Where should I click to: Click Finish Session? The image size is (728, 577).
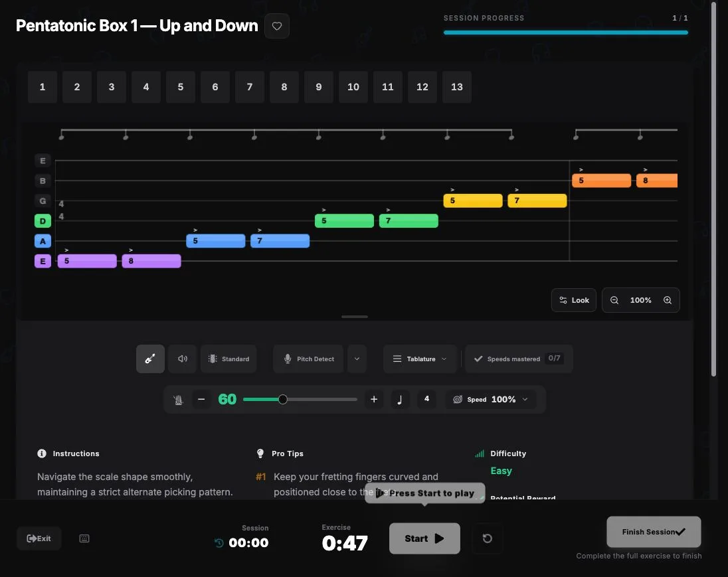(654, 532)
